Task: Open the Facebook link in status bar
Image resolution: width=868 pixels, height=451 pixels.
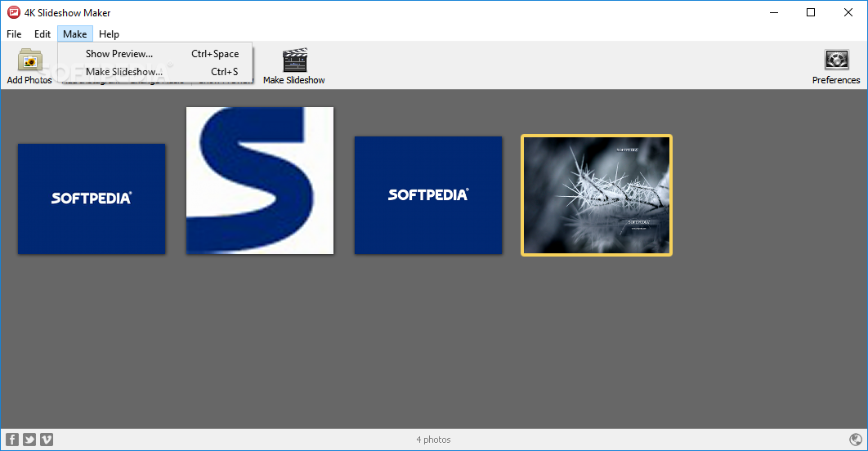Action: pyautogui.click(x=12, y=440)
